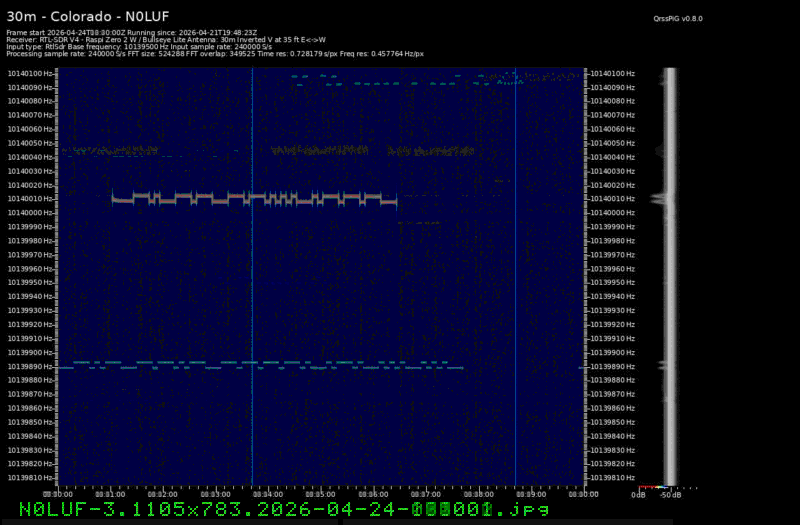Click the green N0LUF jpg filename caption

tap(285, 509)
